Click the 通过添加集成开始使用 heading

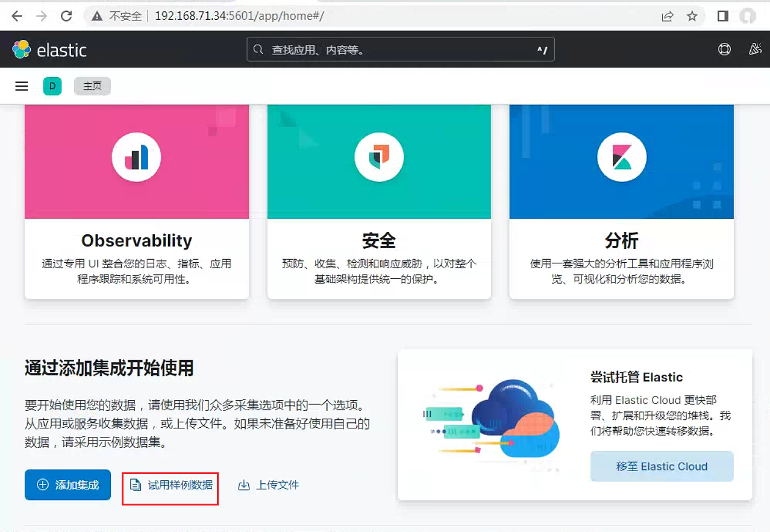(109, 368)
